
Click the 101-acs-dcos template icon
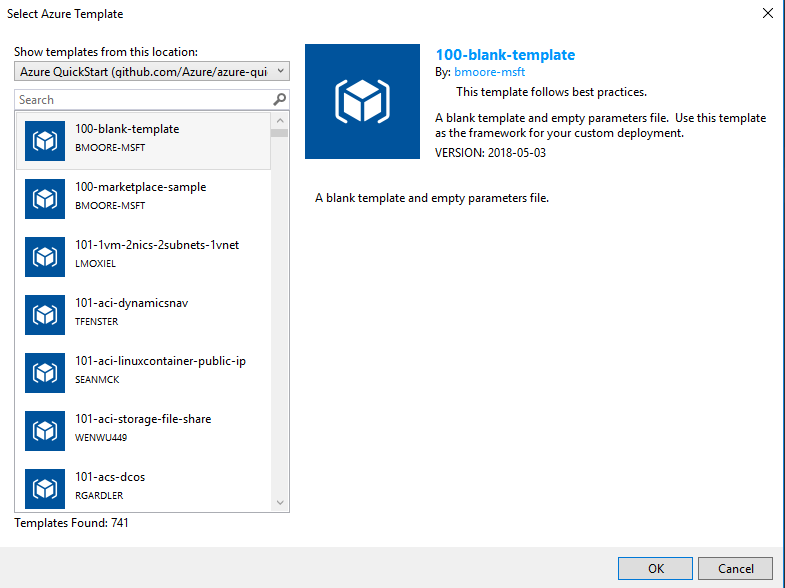tap(45, 489)
